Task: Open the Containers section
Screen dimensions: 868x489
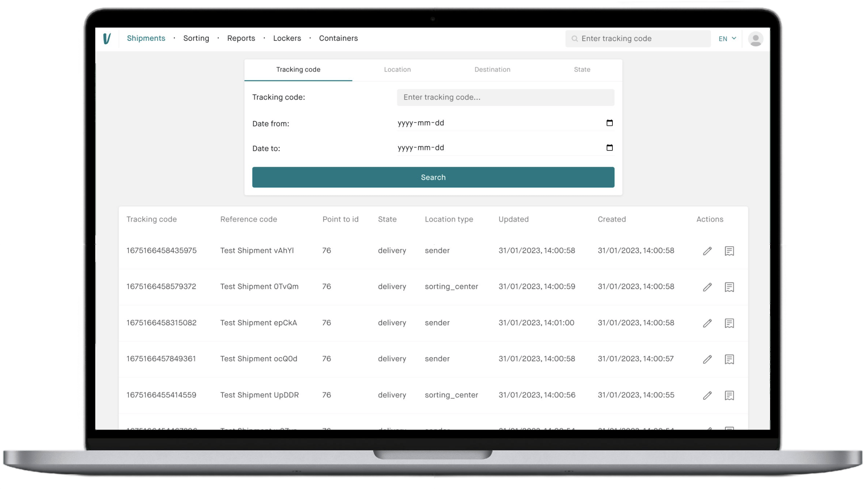Action: (x=338, y=38)
